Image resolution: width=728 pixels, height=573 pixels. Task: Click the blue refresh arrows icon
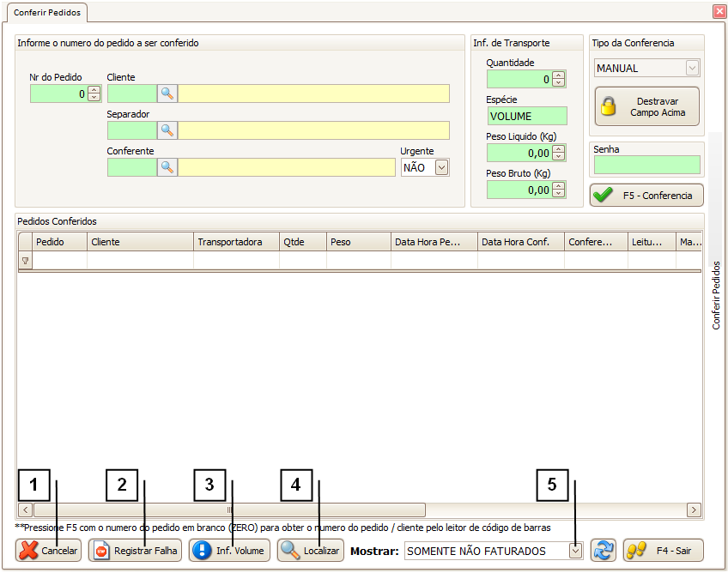[604, 551]
